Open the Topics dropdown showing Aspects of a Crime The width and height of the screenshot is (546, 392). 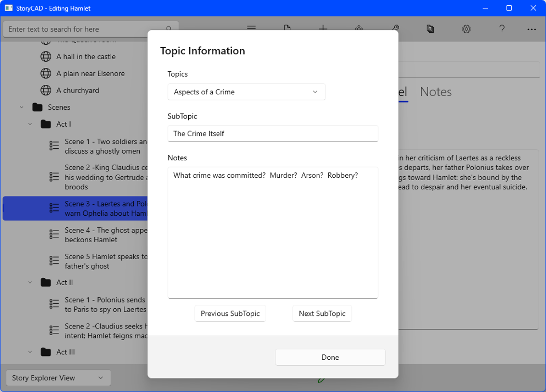tap(246, 92)
